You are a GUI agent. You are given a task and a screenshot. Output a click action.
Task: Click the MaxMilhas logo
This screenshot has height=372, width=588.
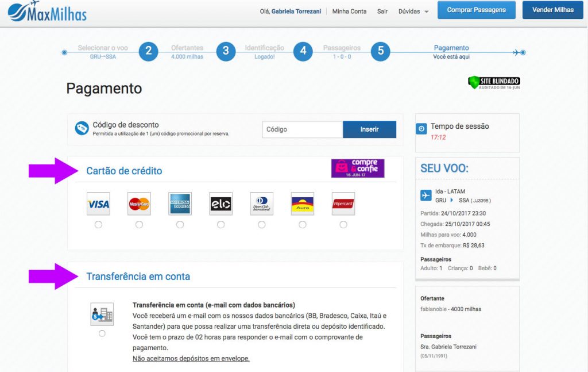[47, 11]
